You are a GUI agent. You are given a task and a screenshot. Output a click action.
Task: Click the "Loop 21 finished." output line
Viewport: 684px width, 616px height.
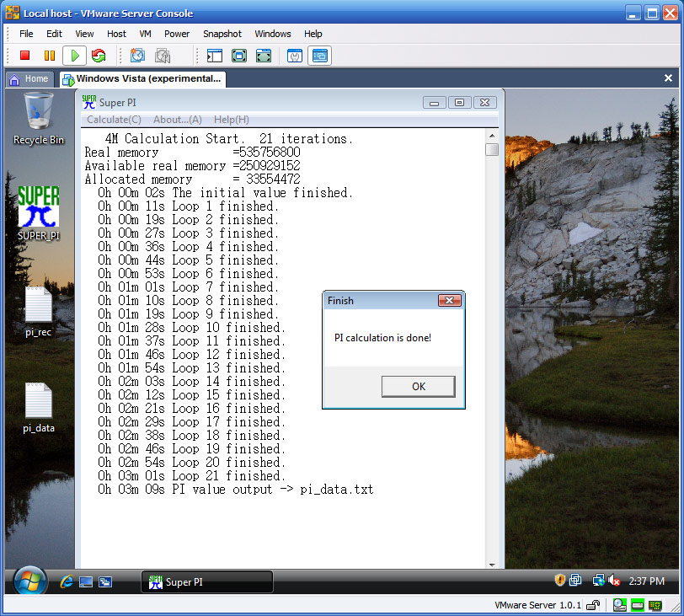click(x=192, y=475)
